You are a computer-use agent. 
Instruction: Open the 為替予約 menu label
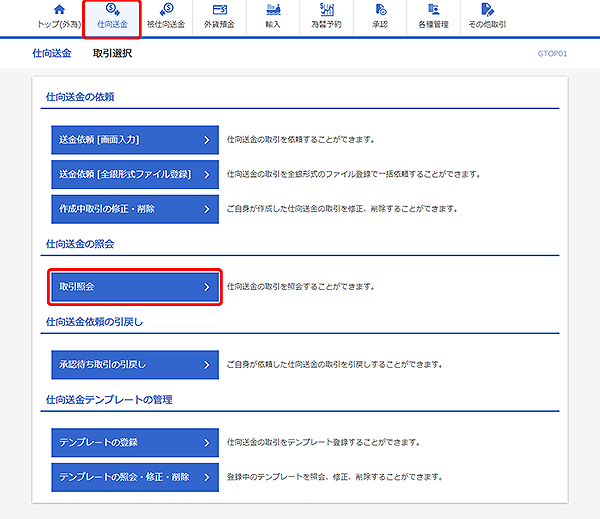coord(326,24)
